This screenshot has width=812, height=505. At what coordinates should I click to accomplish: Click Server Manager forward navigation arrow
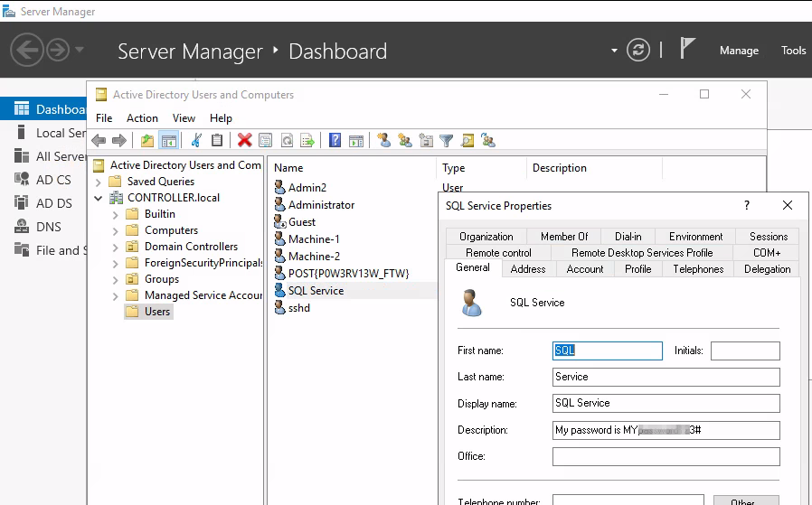(x=58, y=51)
